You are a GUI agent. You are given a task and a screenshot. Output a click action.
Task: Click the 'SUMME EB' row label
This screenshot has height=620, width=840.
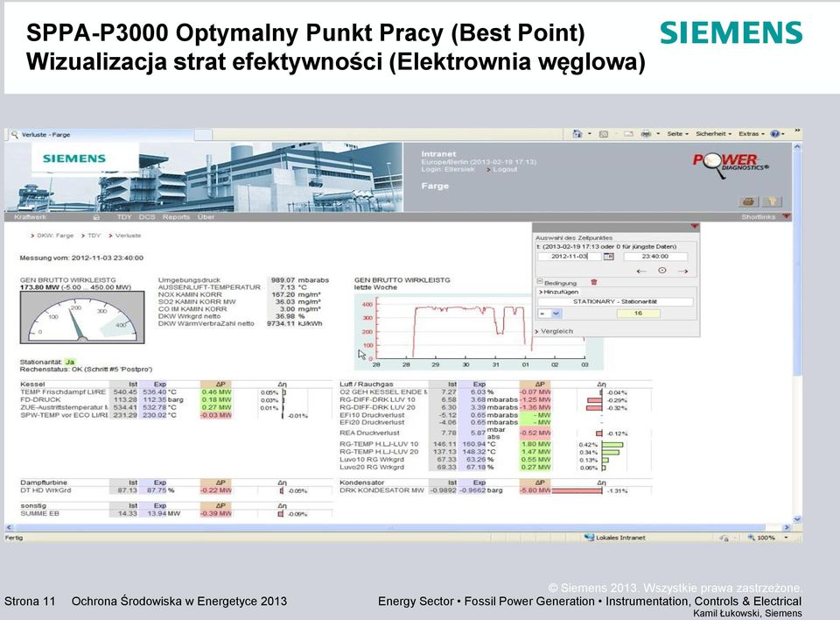pyautogui.click(x=39, y=513)
